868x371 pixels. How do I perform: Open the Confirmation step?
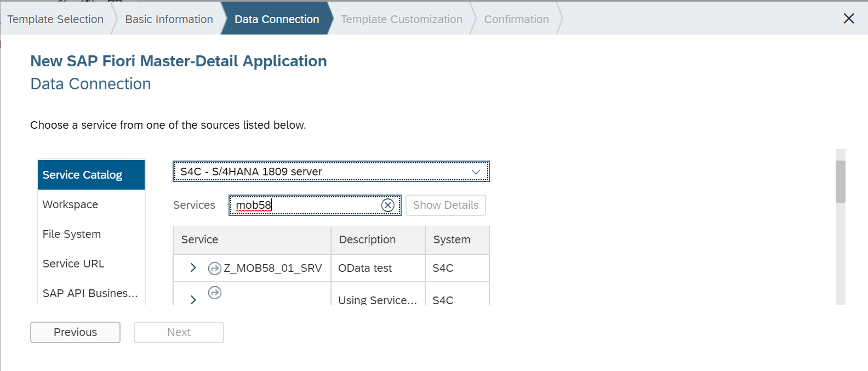(516, 19)
